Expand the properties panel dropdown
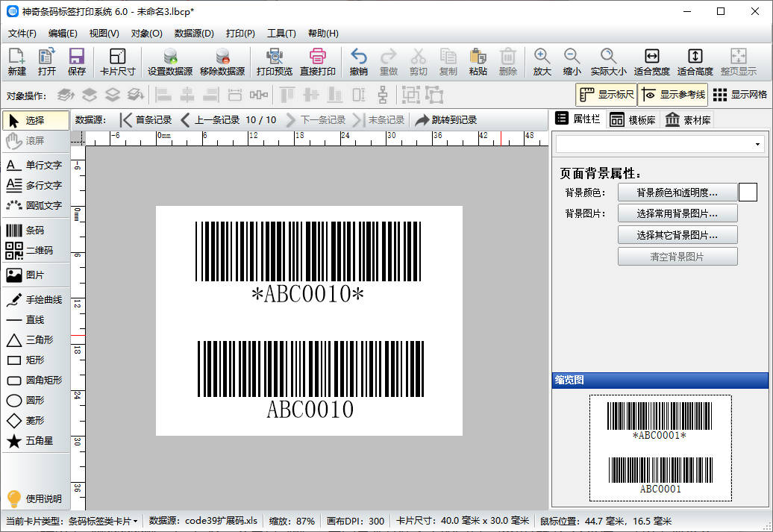773x532 pixels. [x=757, y=145]
